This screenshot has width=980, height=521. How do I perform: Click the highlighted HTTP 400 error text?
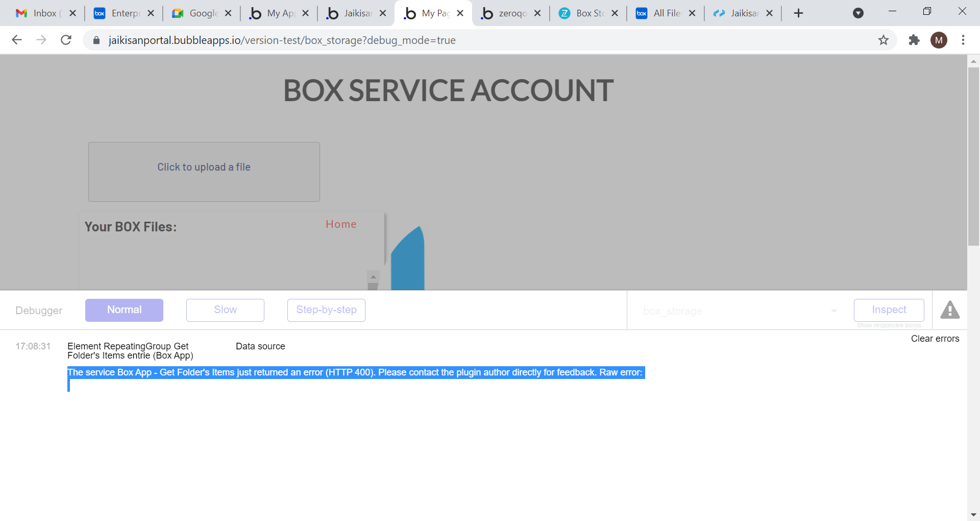[356, 372]
